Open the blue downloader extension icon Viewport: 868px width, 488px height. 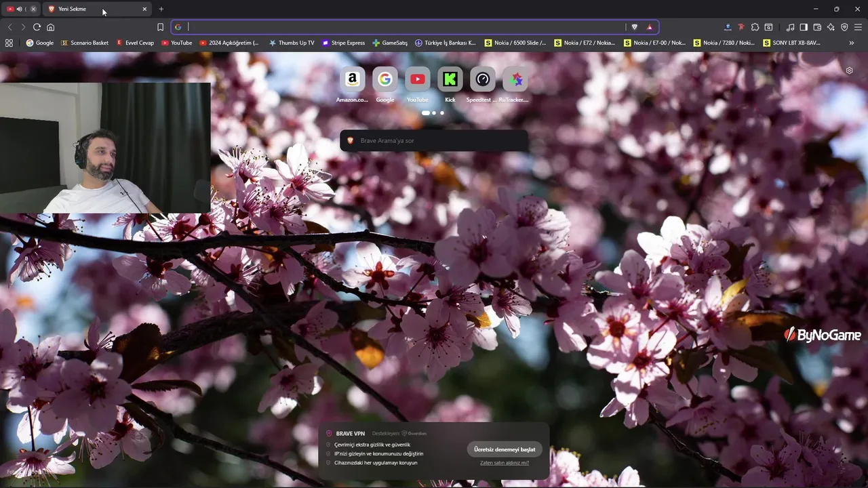coord(728,27)
